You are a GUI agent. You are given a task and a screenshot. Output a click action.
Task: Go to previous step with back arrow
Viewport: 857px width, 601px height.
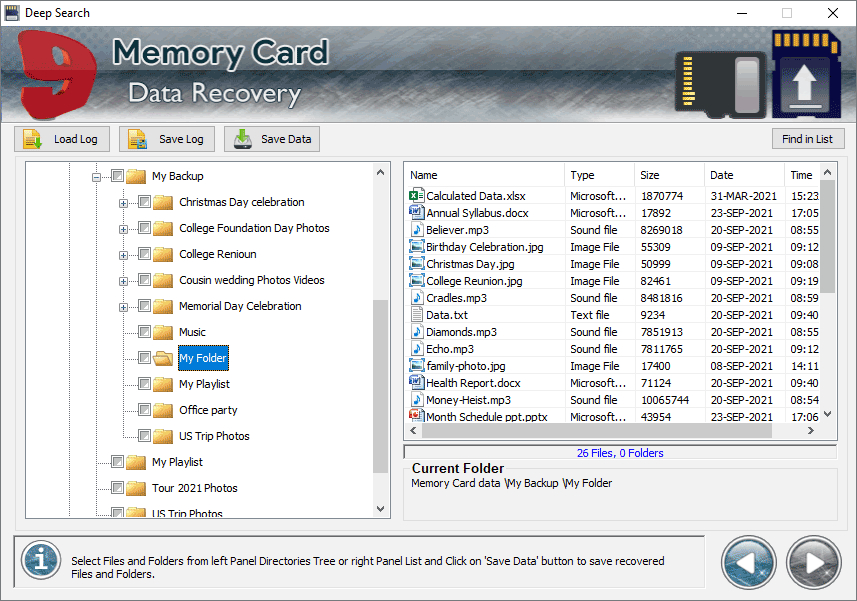(x=748, y=563)
